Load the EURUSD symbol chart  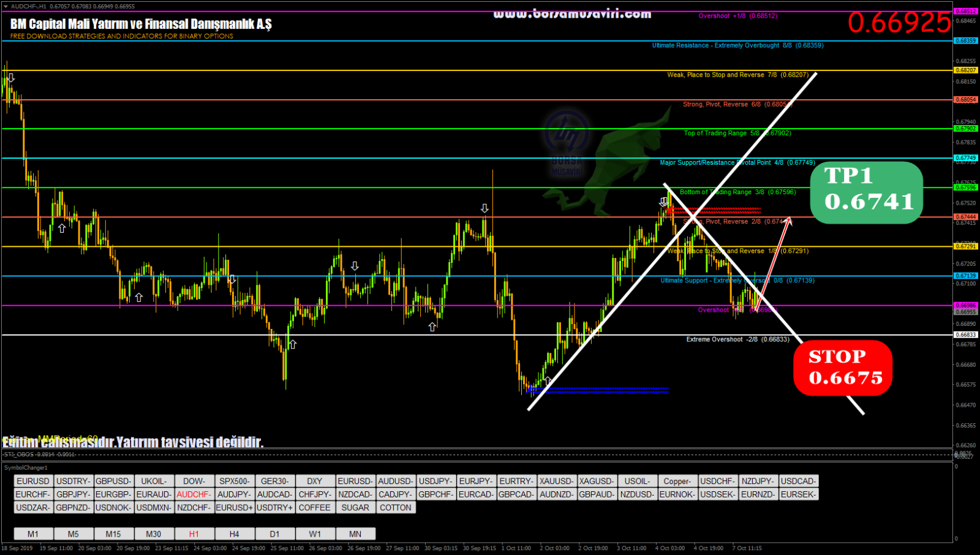click(33, 481)
